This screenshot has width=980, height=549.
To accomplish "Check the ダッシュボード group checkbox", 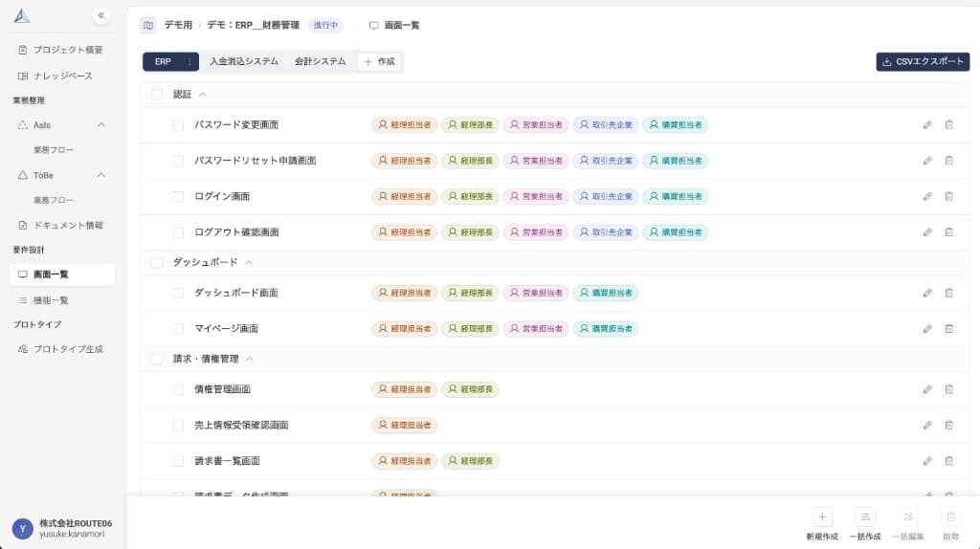I will (157, 262).
